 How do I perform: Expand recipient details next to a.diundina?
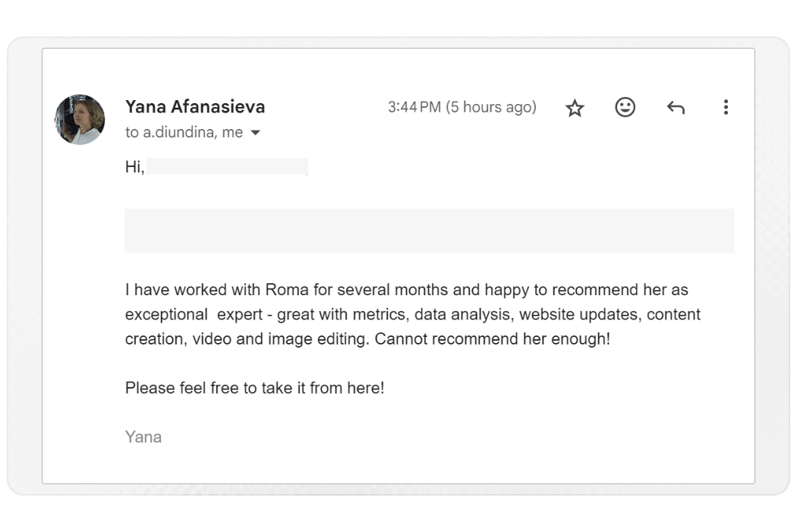[x=255, y=132]
